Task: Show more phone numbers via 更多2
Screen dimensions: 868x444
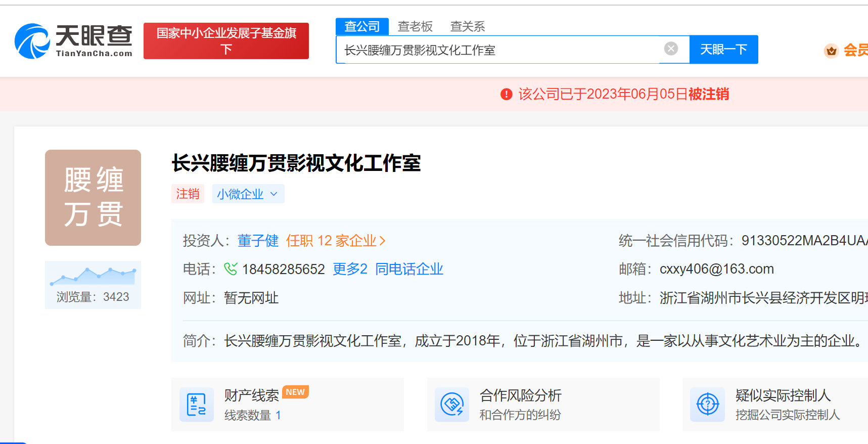Action: pos(350,269)
